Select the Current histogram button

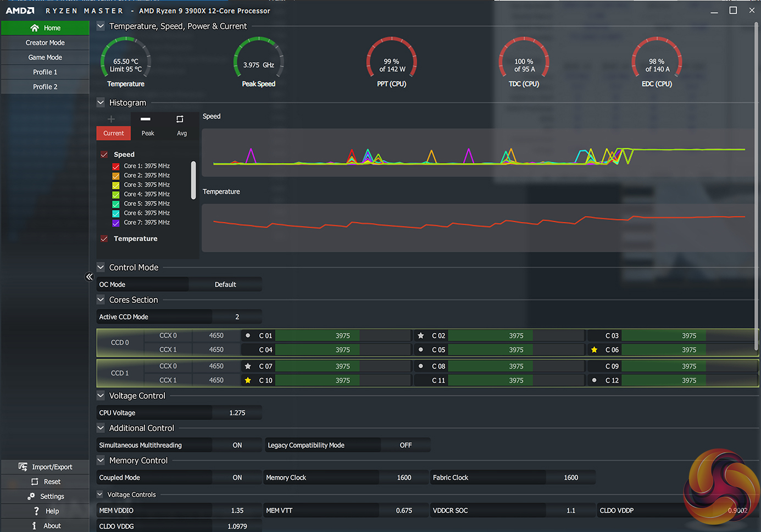click(x=114, y=133)
